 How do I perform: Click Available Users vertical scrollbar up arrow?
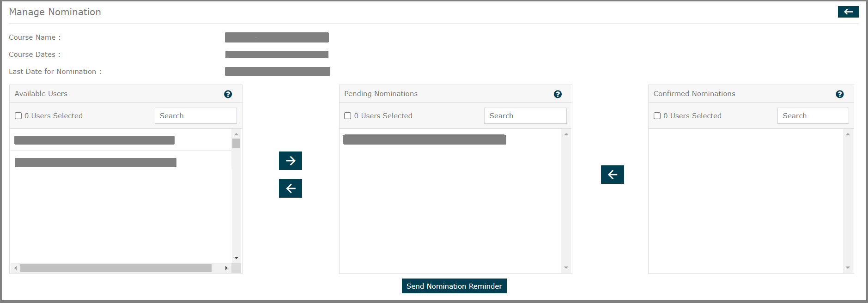pyautogui.click(x=236, y=134)
